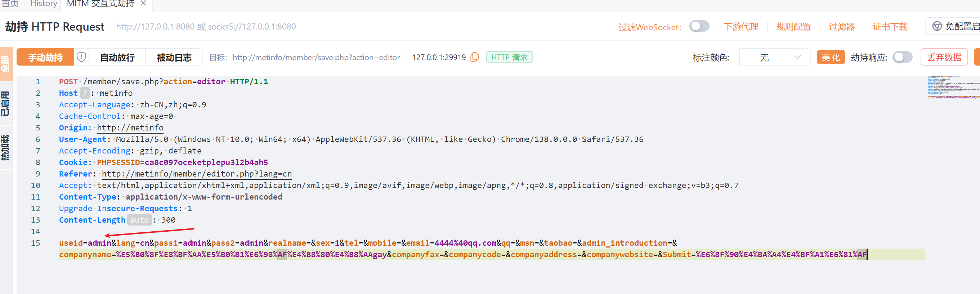980x294 pixels.
Task: Click the 美化 beautify button
Action: pyautogui.click(x=830, y=57)
